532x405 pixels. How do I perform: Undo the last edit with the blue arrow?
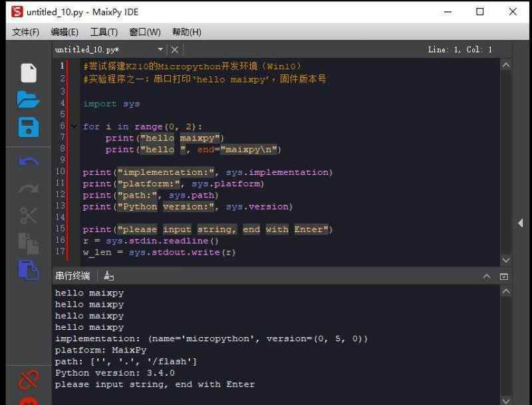click(x=29, y=161)
